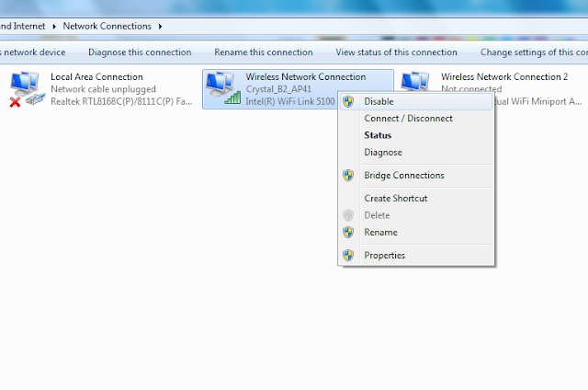Click the shield icon beside Rename
The width and height of the screenshot is (588, 390).
(348, 232)
